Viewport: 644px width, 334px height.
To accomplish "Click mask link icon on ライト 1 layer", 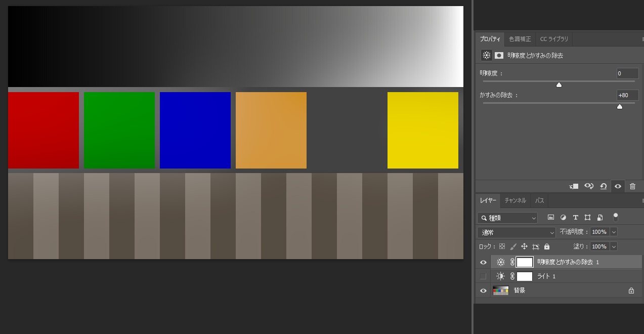I will 512,276.
